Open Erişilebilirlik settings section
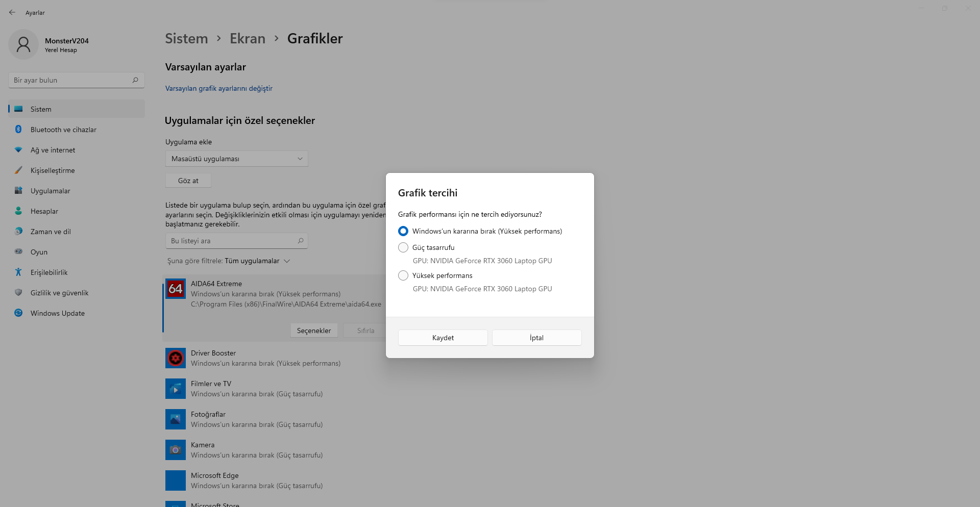The image size is (980, 507). (77, 272)
